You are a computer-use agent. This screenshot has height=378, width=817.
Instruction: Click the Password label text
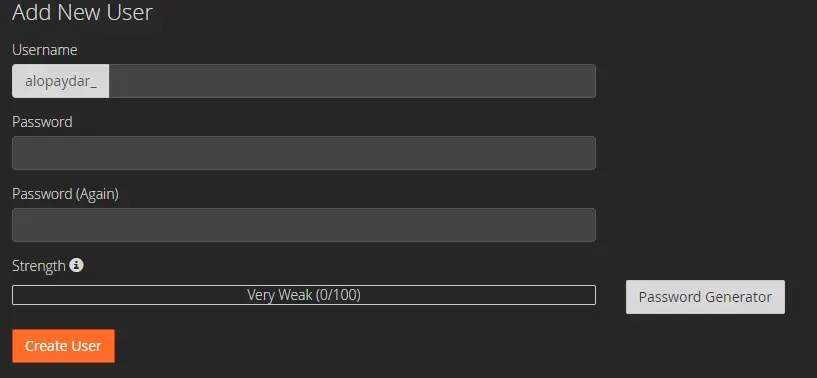coord(42,122)
